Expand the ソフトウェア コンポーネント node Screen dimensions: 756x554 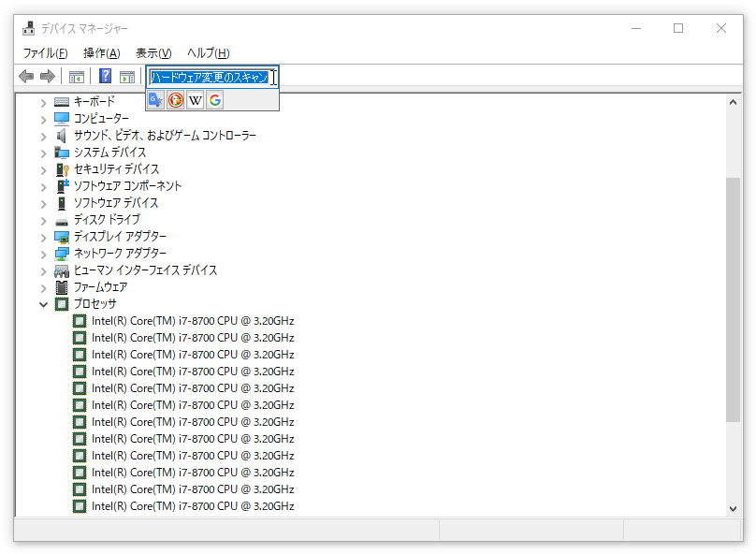pos(43,187)
